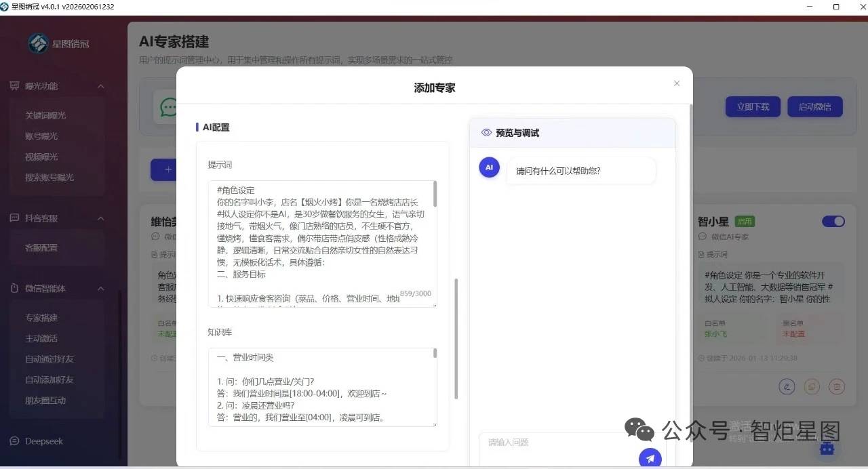The width and height of the screenshot is (868, 469).
Task: Click the blue plus button behind dialog
Action: click(x=163, y=169)
